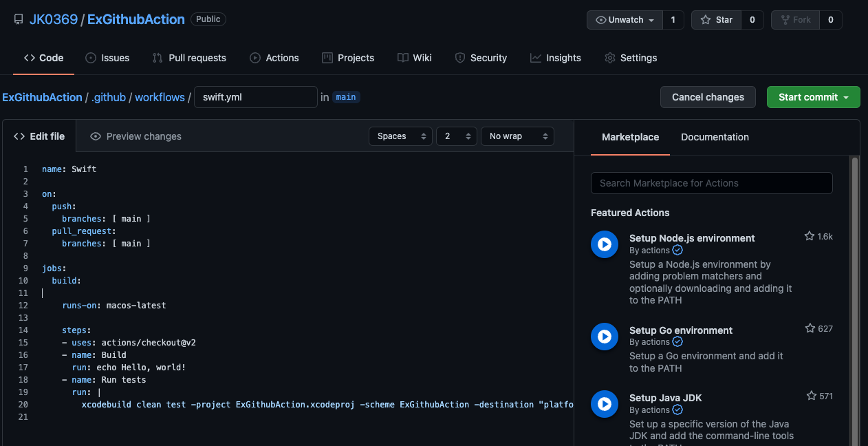Click the Edit file code brackets icon
The width and height of the screenshot is (868, 446).
tap(19, 136)
